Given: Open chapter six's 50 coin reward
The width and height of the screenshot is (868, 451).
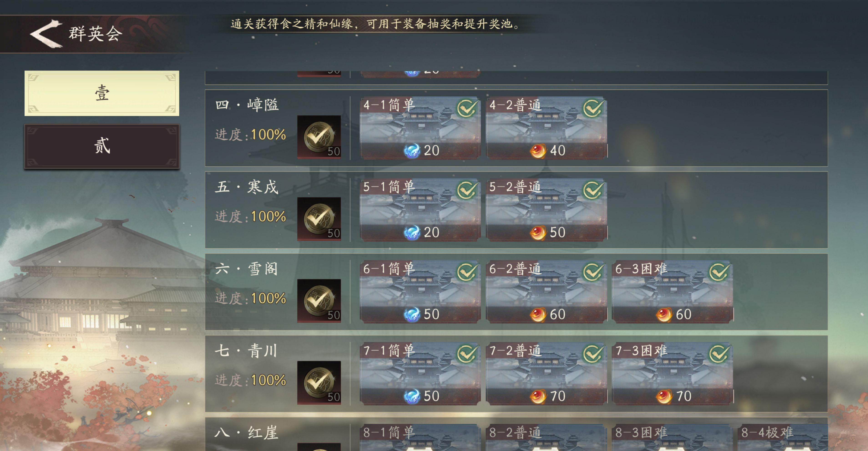Looking at the screenshot, I should (x=319, y=300).
